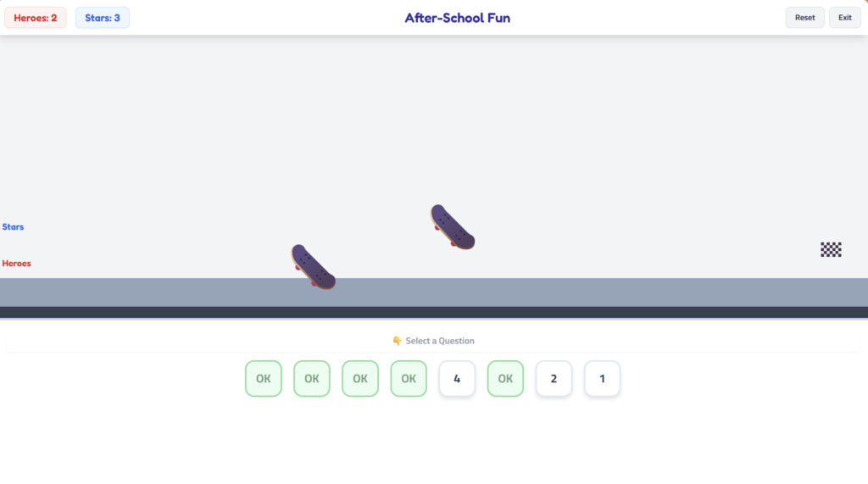Exit the After-School Fun game
The image size is (868, 484).
[844, 18]
